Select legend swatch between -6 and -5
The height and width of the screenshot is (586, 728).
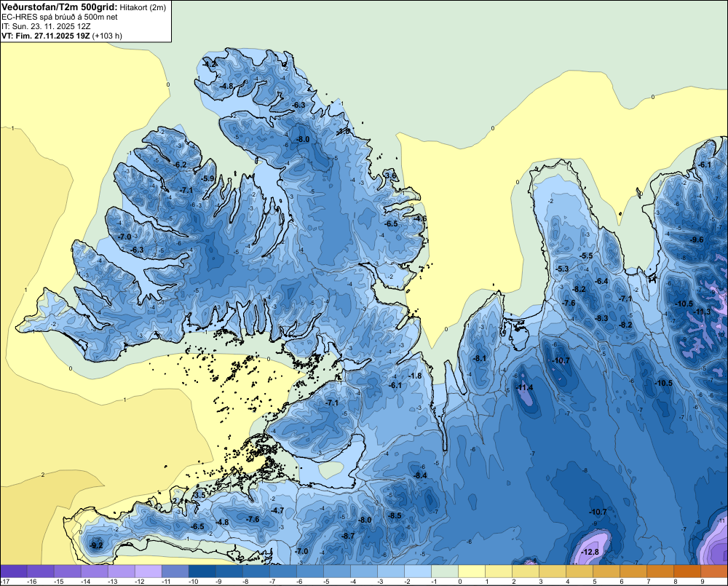click(x=310, y=571)
